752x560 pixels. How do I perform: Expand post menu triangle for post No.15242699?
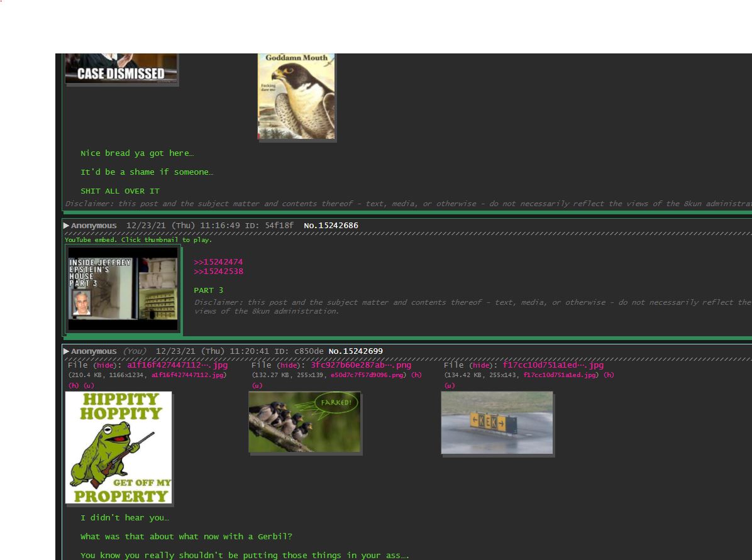[66, 351]
